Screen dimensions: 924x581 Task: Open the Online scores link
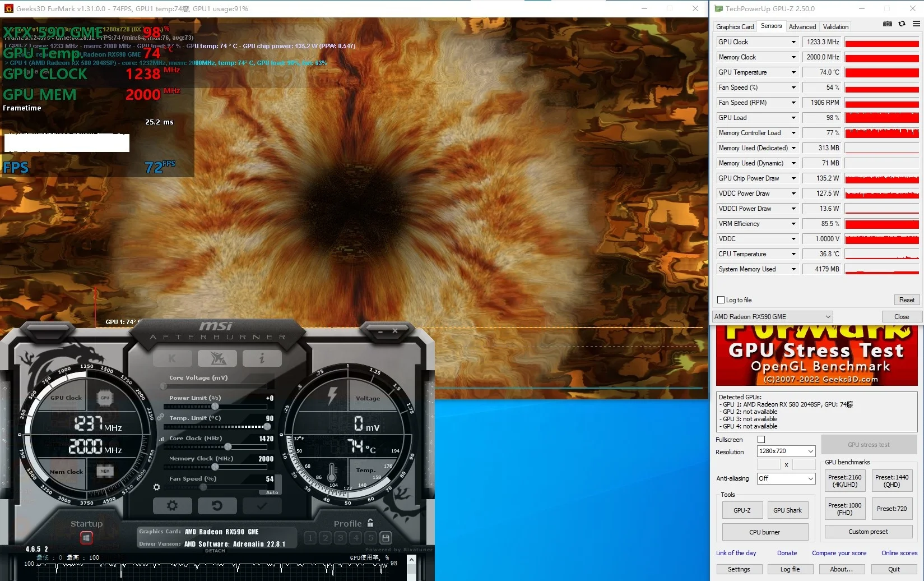(x=898, y=553)
